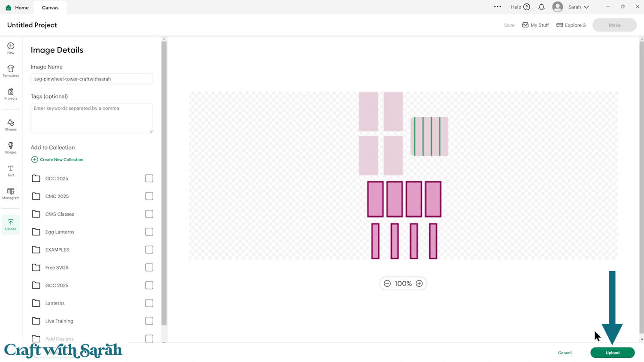Open the Monogram tool
This screenshot has height=362, width=644.
pyautogui.click(x=11, y=193)
